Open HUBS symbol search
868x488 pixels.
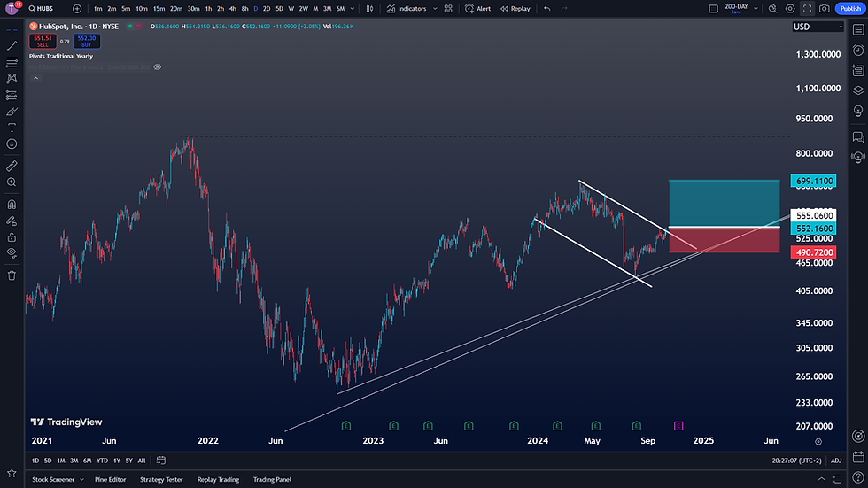click(x=42, y=8)
